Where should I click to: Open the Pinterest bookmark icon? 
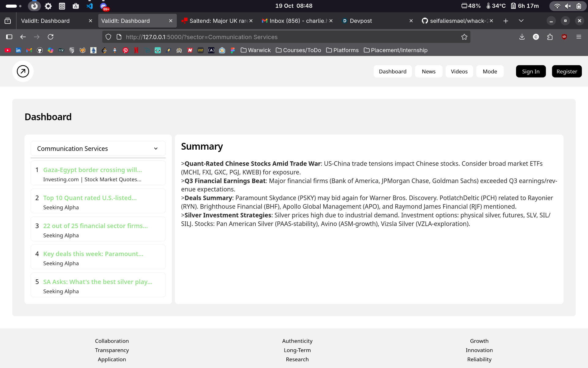pyautogui.click(x=126, y=50)
